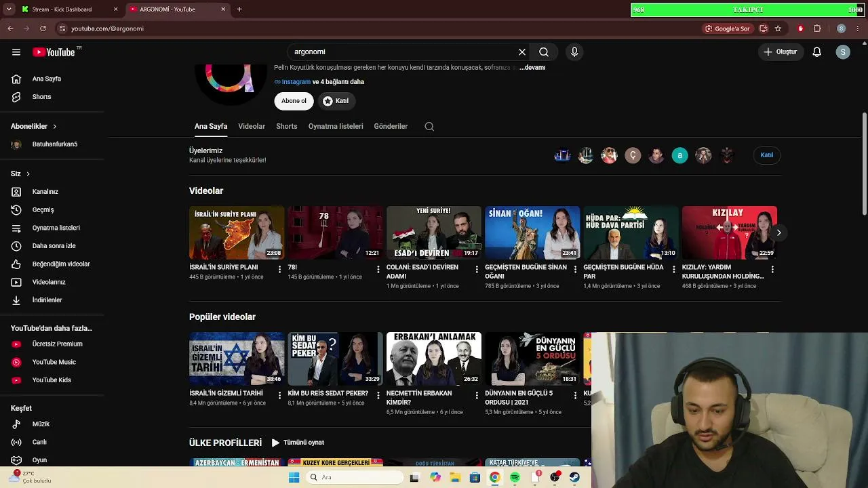Open options menu for NECMETTİN ERBAKAN KİMDİR?
This screenshot has height=488, width=868.
pyautogui.click(x=477, y=395)
